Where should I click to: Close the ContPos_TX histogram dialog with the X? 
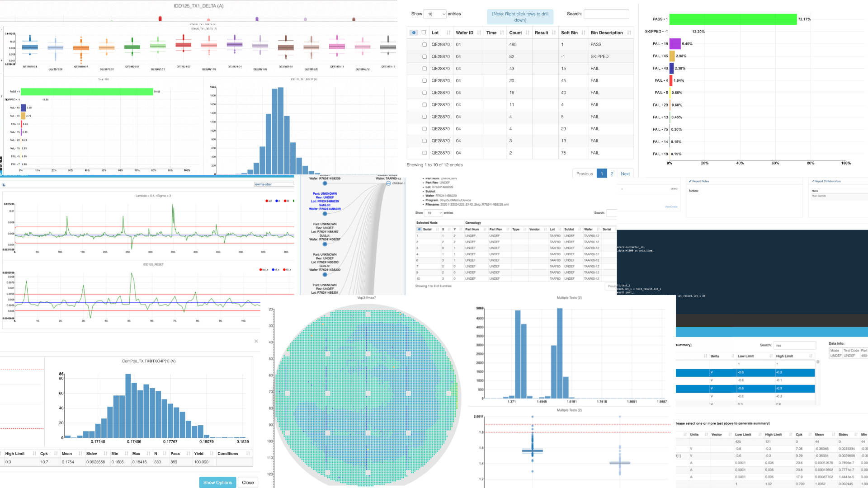pyautogui.click(x=256, y=341)
